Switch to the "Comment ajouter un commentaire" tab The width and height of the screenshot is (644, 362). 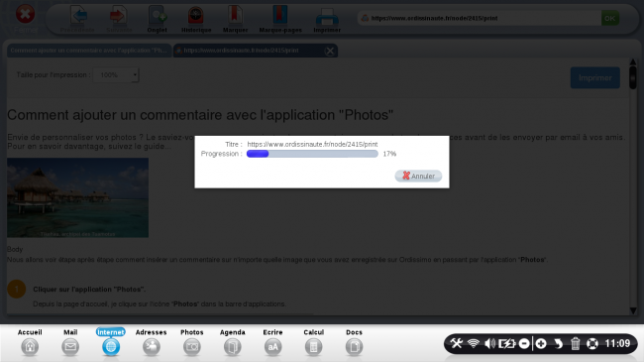pos(89,51)
